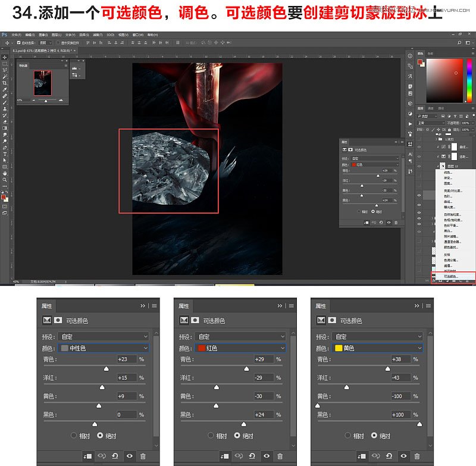Select the Healing Brush tool
476x466 pixels.
tap(5, 96)
